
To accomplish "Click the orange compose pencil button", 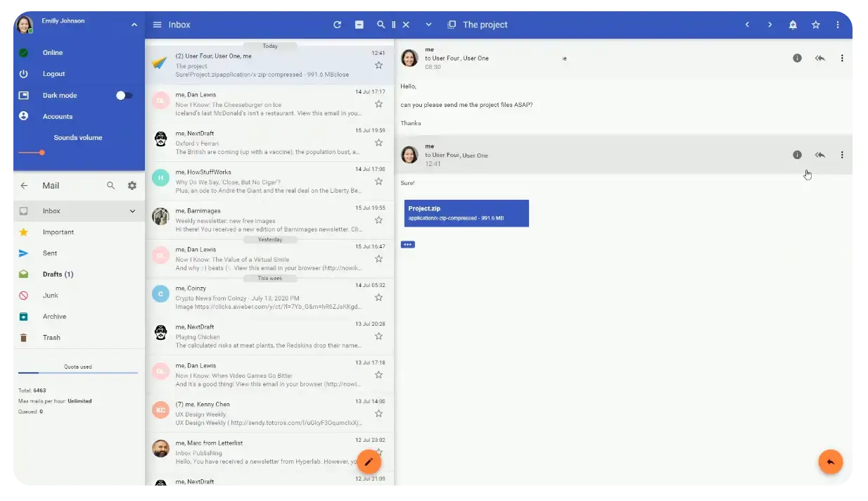I will pyautogui.click(x=369, y=462).
